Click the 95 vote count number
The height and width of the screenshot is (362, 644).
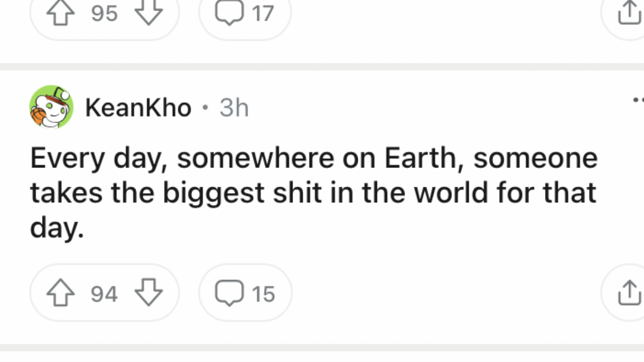click(104, 14)
